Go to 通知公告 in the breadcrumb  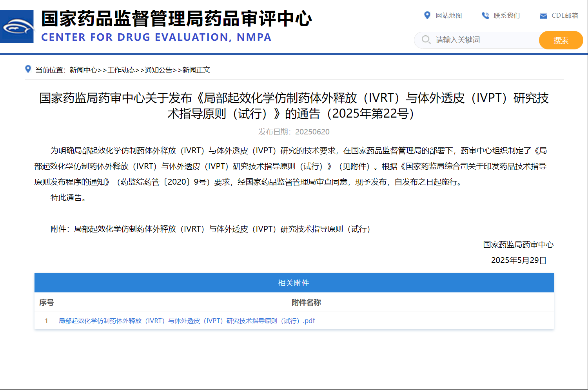point(159,70)
